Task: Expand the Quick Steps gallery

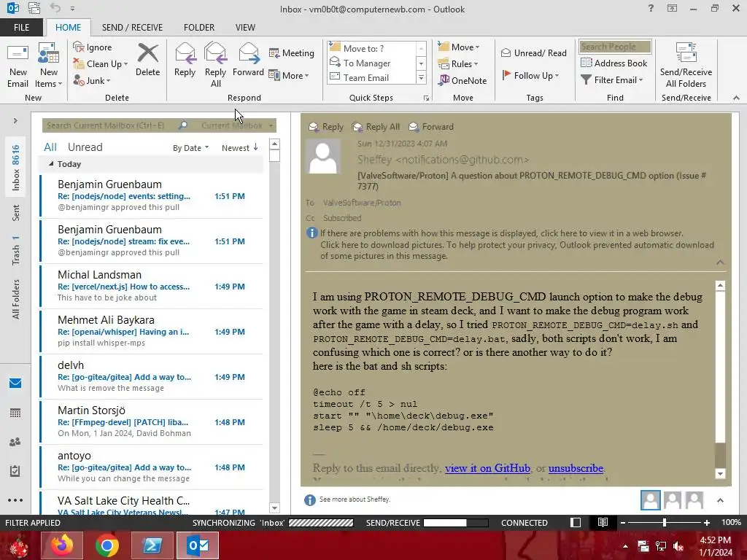Action: tap(421, 77)
